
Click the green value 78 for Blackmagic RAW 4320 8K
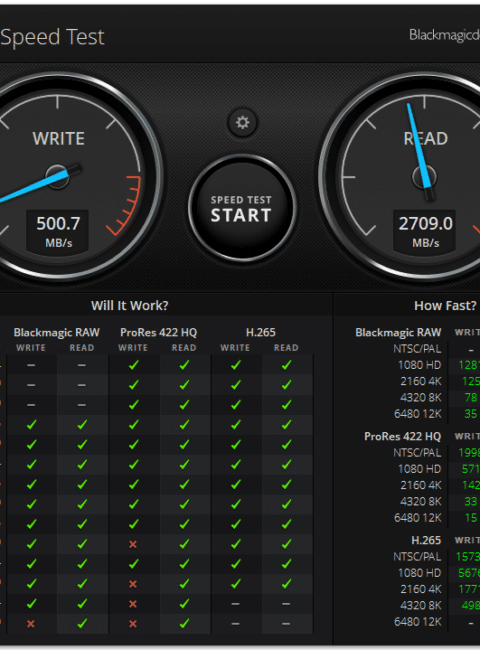(470, 398)
